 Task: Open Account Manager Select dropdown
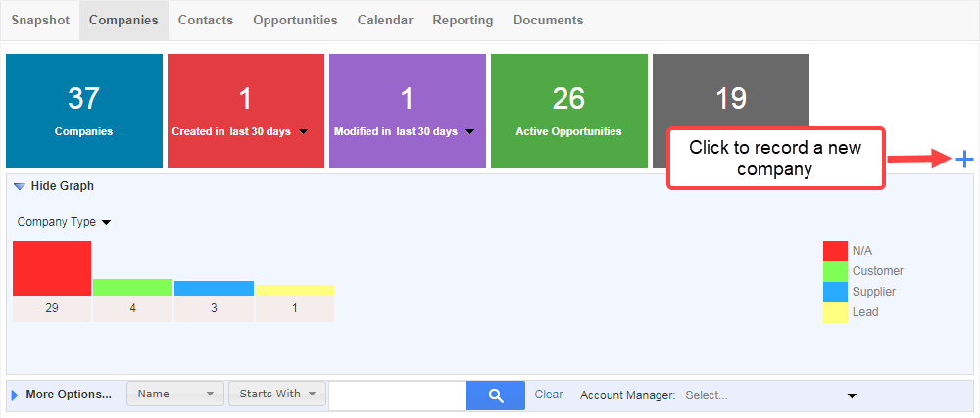(770, 395)
